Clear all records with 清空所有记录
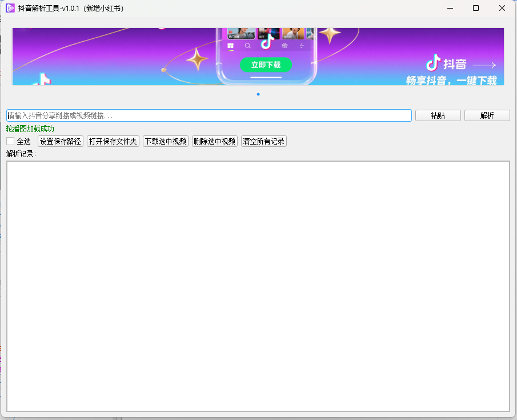Image resolution: width=517 pixels, height=420 pixels. [263, 141]
